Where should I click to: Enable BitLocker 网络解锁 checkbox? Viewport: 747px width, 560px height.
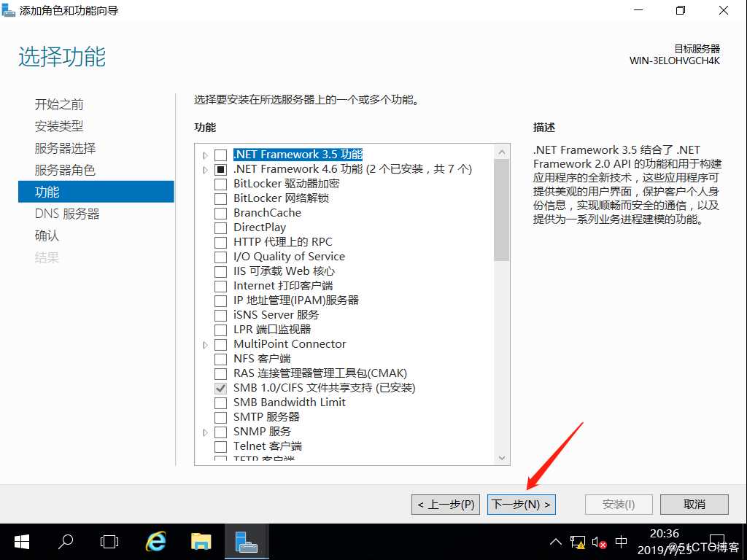point(220,198)
